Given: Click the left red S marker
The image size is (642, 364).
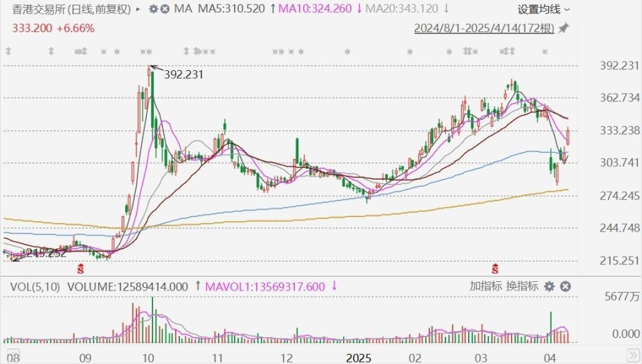Looking at the screenshot, I should (x=81, y=268).
